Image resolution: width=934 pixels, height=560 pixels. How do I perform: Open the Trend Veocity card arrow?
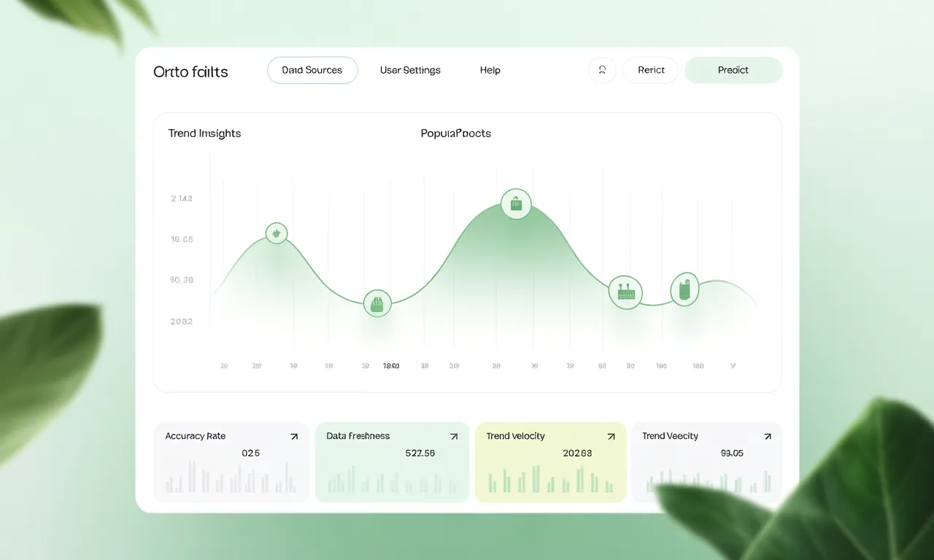[767, 437]
